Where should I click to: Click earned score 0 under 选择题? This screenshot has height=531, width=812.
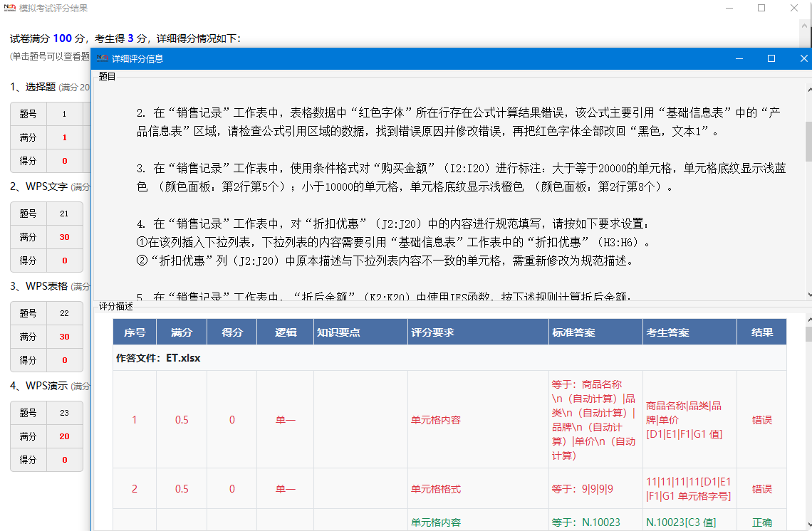coord(64,161)
